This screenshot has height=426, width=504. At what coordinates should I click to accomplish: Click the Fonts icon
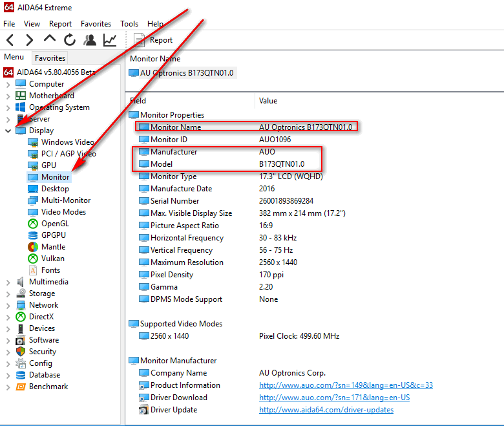point(33,270)
